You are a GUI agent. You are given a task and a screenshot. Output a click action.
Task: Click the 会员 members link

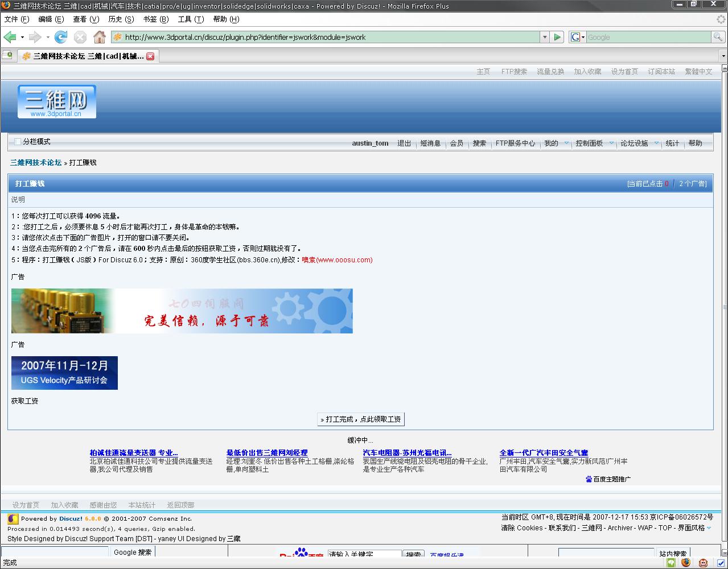456,143
